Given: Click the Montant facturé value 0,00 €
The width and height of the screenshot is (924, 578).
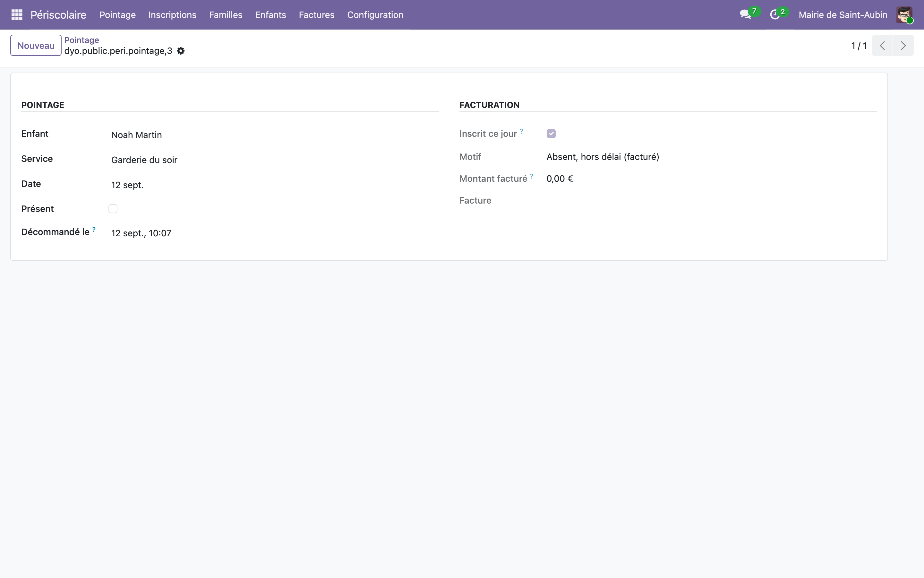Looking at the screenshot, I should pos(559,179).
